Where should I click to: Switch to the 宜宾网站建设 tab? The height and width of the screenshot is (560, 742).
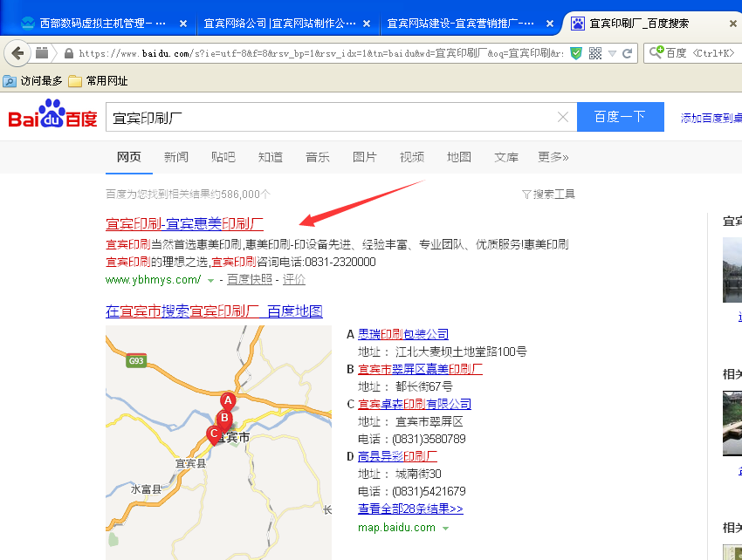(460, 24)
